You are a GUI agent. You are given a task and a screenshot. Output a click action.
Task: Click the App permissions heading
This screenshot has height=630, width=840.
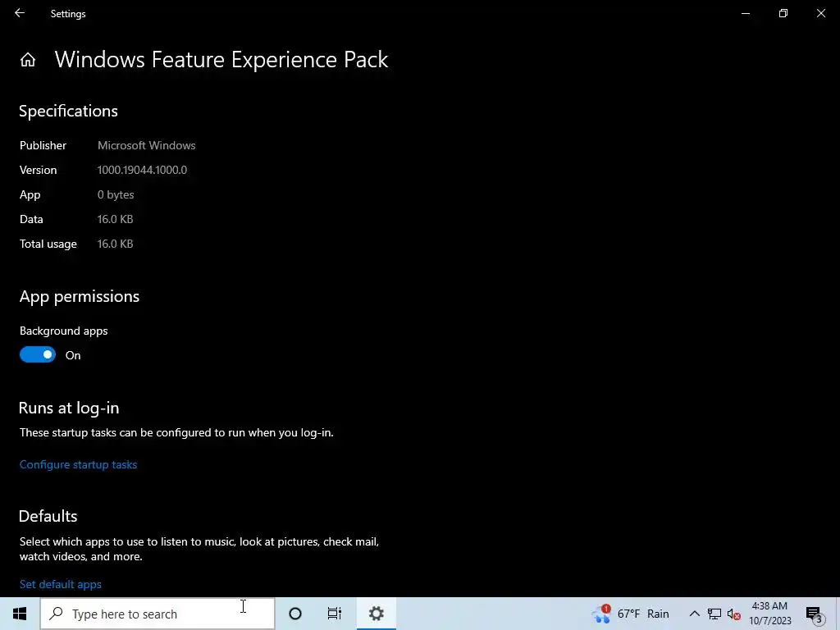(80, 296)
